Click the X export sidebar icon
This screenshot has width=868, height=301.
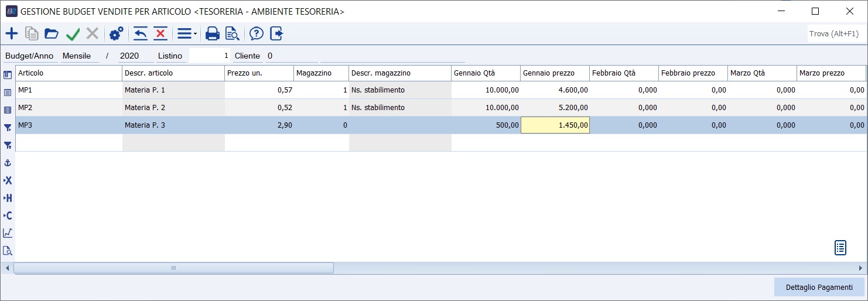click(8, 180)
